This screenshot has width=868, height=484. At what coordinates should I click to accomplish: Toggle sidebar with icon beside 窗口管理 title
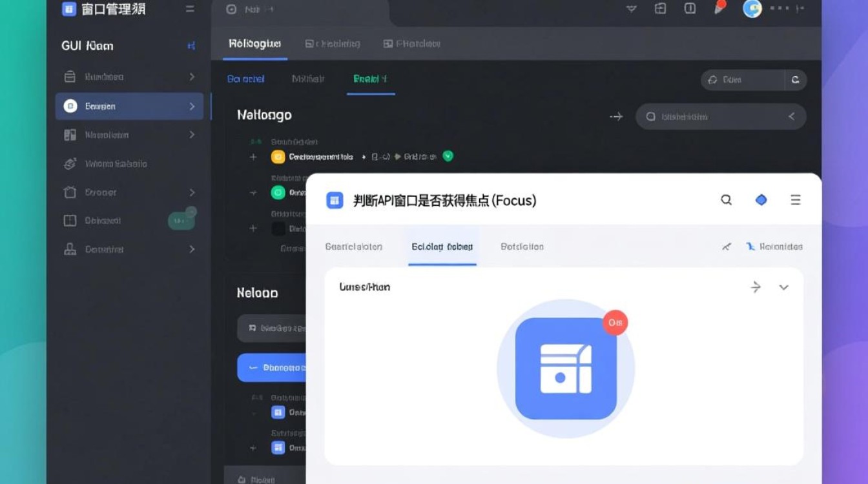click(189, 9)
